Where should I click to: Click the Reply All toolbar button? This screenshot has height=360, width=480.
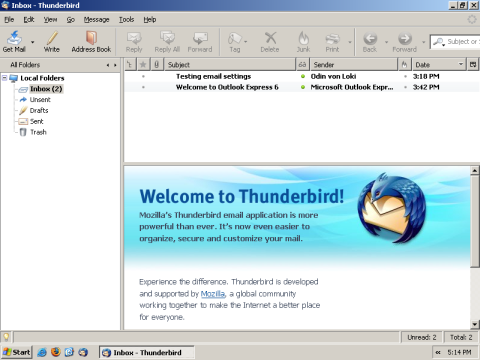(x=167, y=41)
